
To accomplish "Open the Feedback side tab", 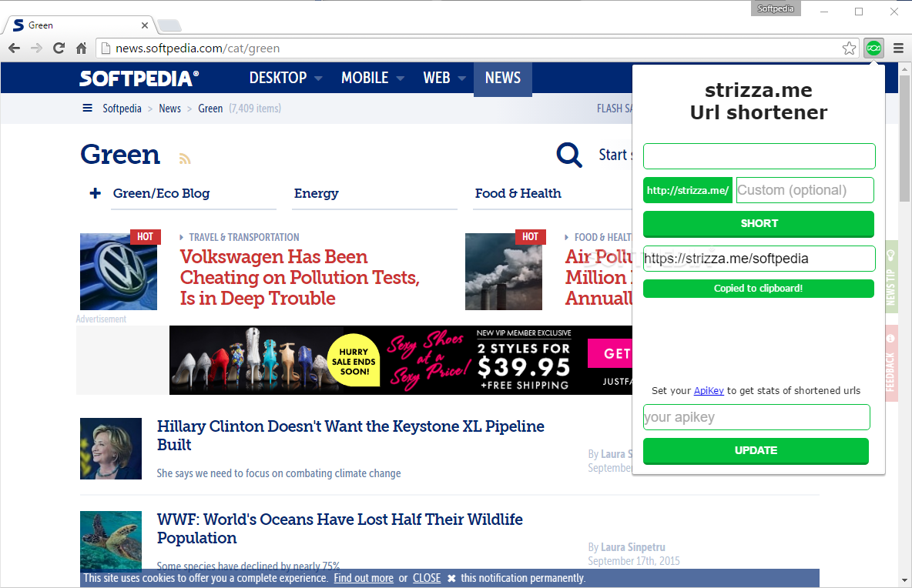I will pyautogui.click(x=890, y=363).
